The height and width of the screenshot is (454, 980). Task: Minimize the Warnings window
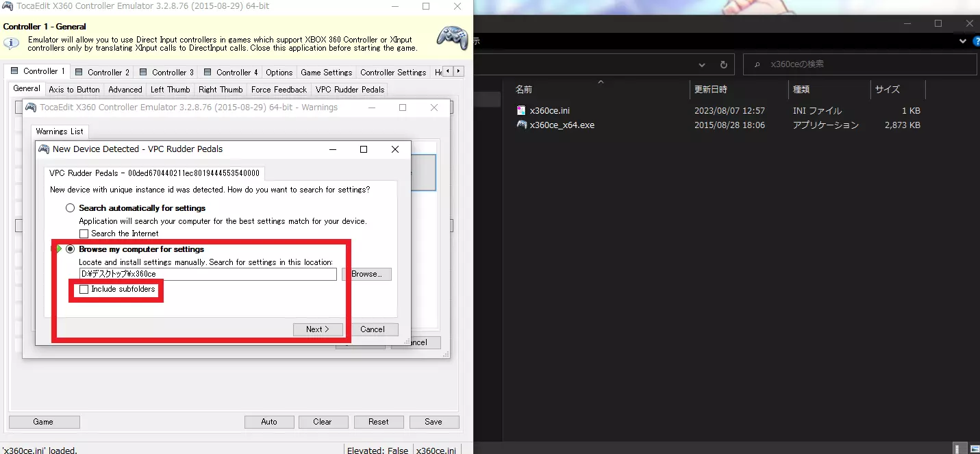[x=372, y=108]
